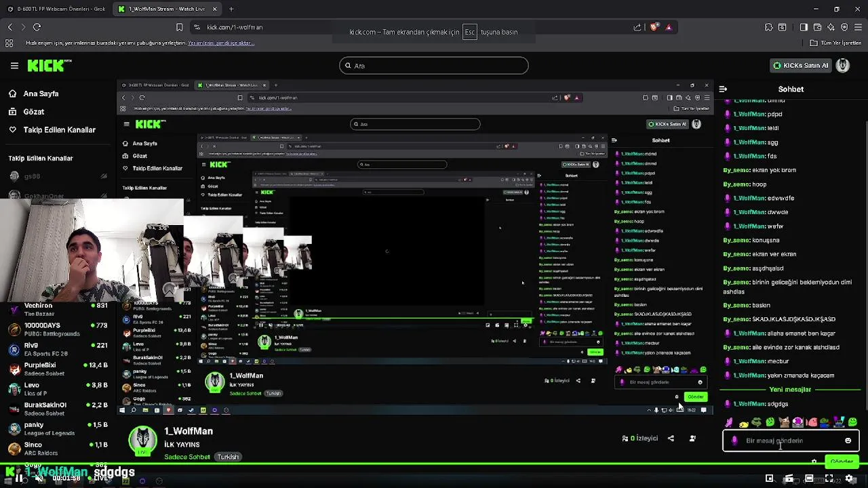The image size is (868, 488).
Task: Open the Brave Shields lion icon
Action: point(654,27)
